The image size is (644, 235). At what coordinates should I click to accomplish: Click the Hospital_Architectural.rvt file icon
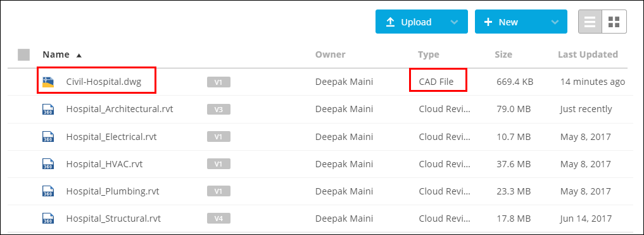click(x=49, y=110)
